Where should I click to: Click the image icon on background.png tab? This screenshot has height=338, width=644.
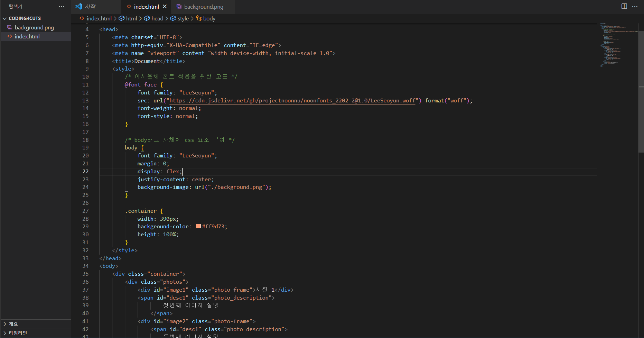pos(179,7)
